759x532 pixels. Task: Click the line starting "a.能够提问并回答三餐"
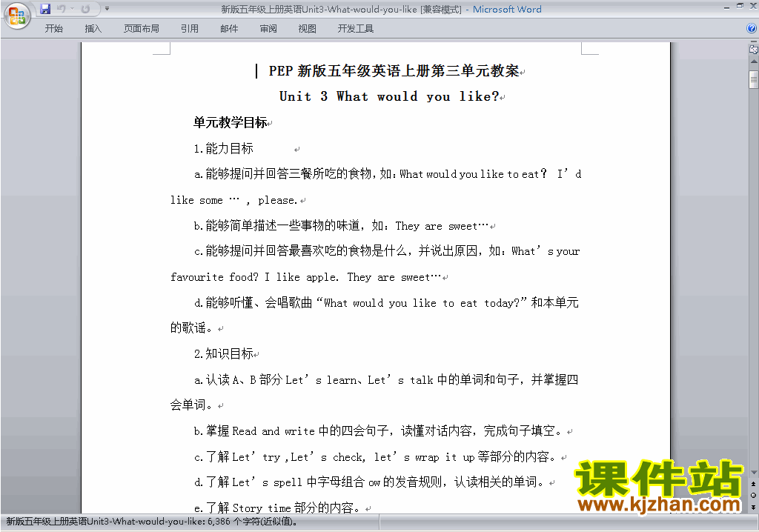(x=387, y=174)
